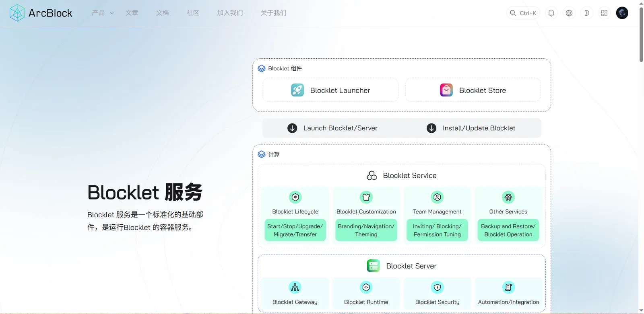644x314 pixels.
Task: Click the 'Launch Blocklet/Server' label
Action: tap(341, 128)
